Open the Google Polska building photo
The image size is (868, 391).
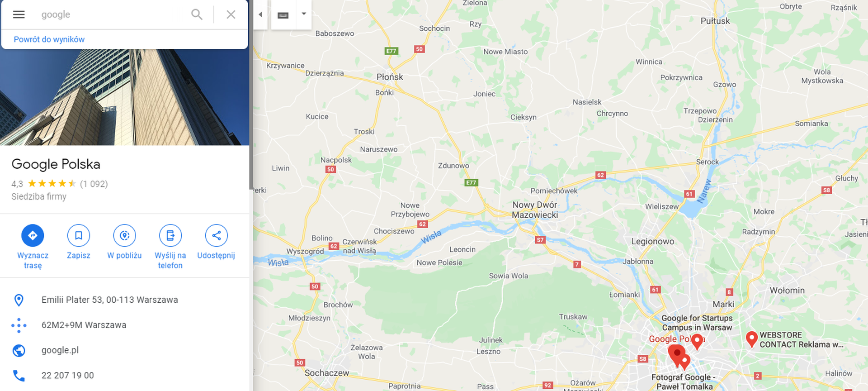[125, 97]
